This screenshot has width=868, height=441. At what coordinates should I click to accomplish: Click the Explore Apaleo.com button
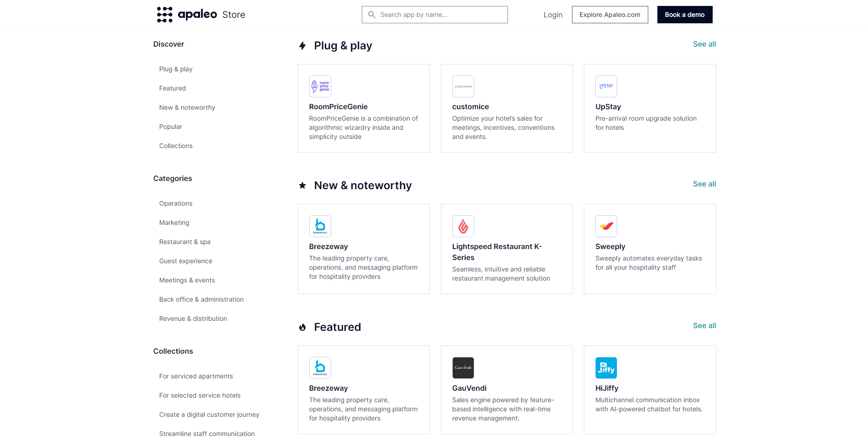coord(609,15)
